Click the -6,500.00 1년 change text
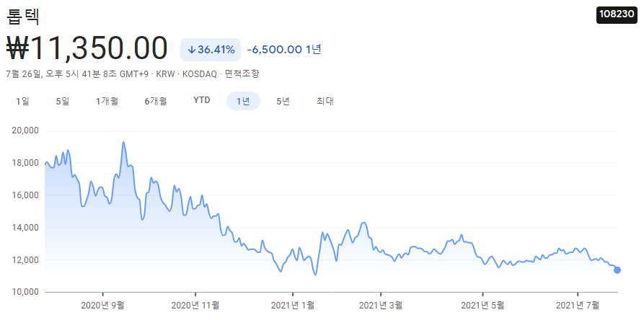644x320 pixels. click(x=284, y=50)
